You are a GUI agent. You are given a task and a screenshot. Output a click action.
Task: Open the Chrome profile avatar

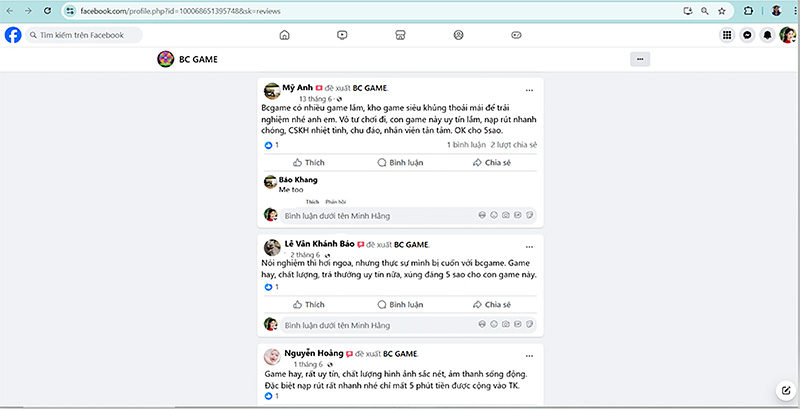(x=777, y=11)
